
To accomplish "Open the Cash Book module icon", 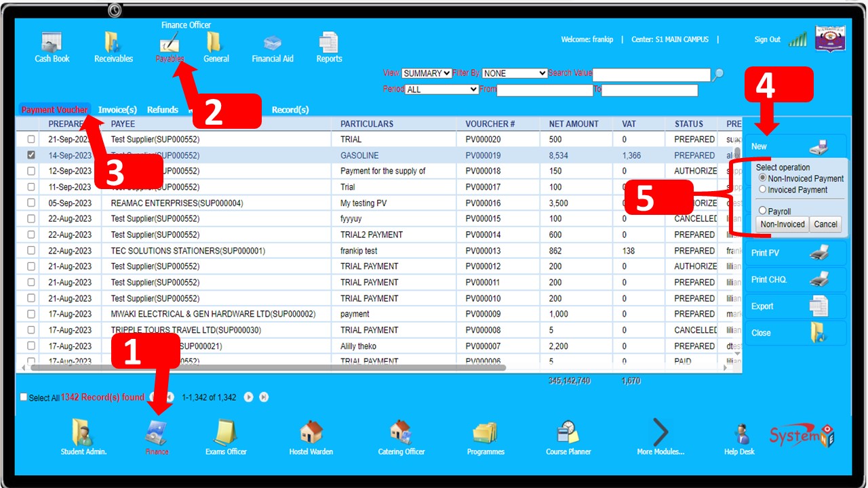I will (x=52, y=45).
